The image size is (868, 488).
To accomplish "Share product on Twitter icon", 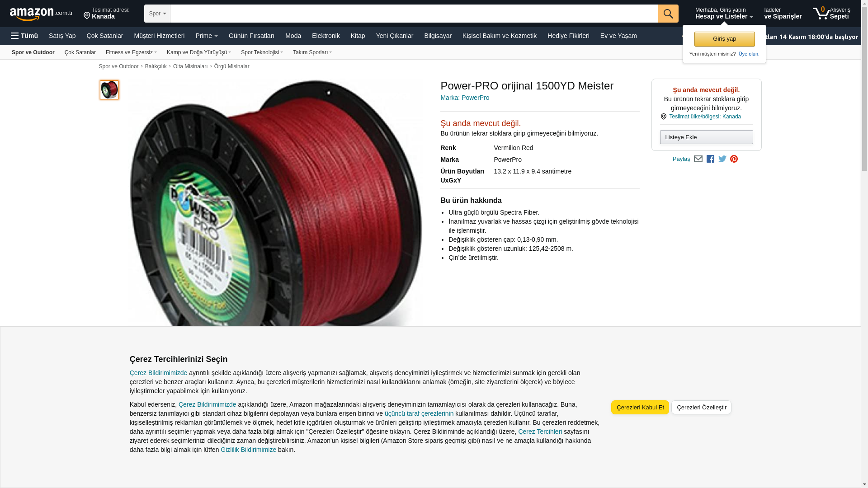I will pos(722,159).
